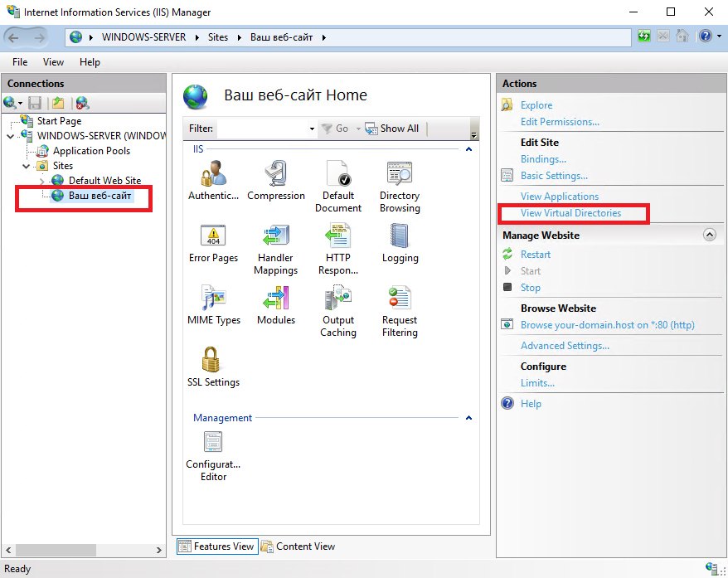Open the Logging feature
Screen dimensions: 728x578
(x=400, y=243)
